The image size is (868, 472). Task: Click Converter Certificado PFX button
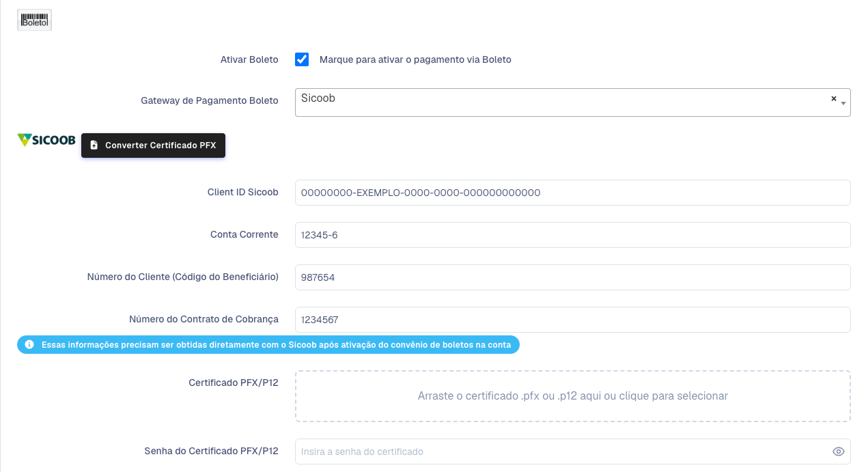tap(153, 145)
